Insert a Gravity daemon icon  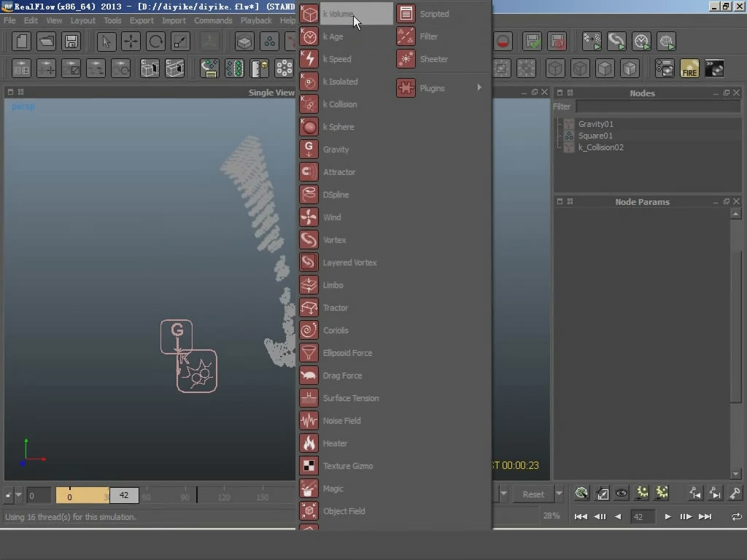tap(309, 149)
